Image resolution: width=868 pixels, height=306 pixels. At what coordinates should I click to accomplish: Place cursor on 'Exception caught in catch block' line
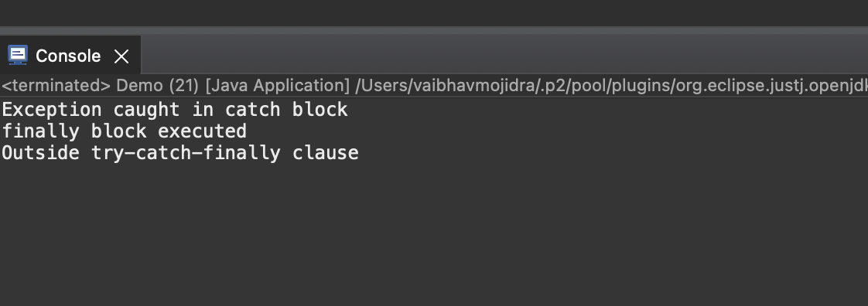175,110
